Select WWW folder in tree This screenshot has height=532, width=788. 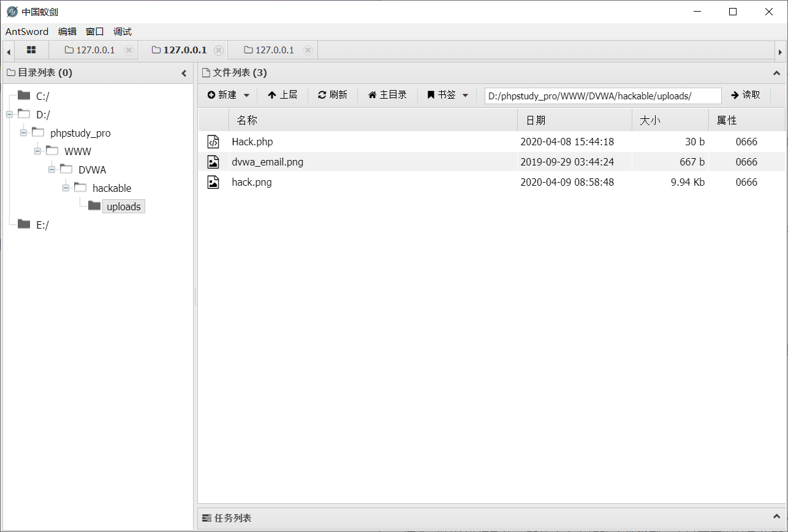coord(78,151)
